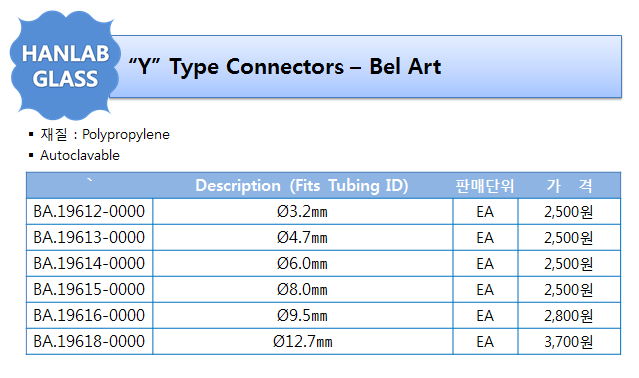Select the 2,800원 price cell
The height and width of the screenshot is (378, 639).
(569, 316)
